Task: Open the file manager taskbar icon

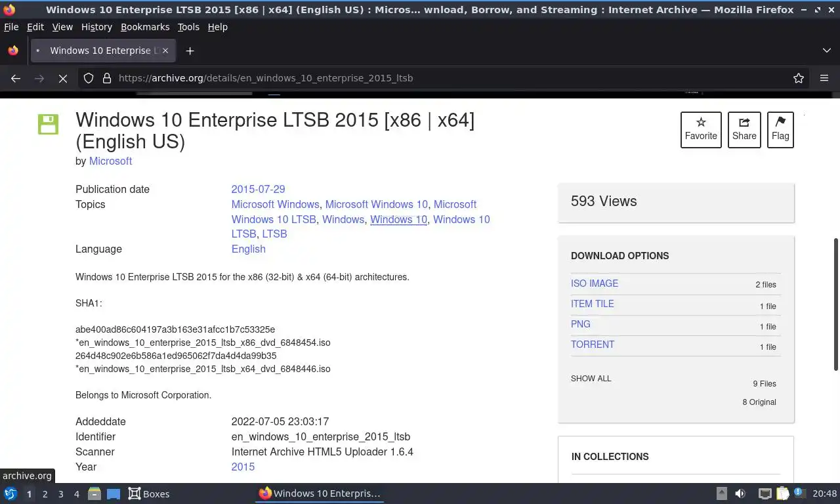Action: tap(94, 493)
